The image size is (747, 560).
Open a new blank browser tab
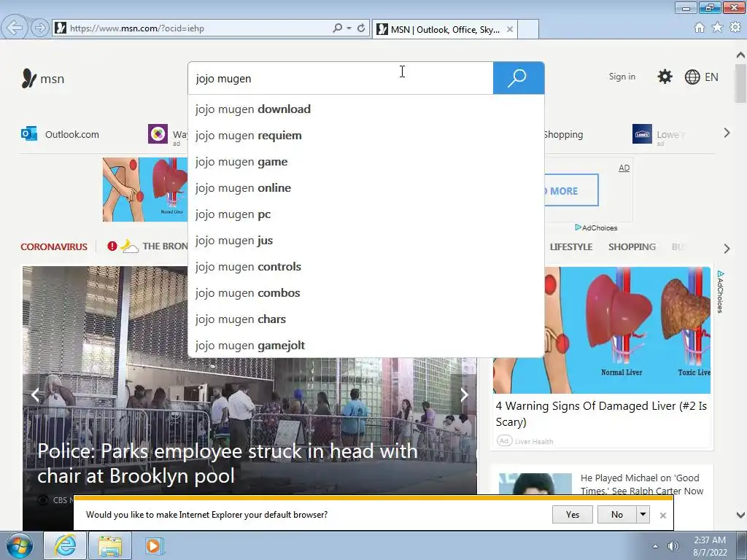[528, 29]
